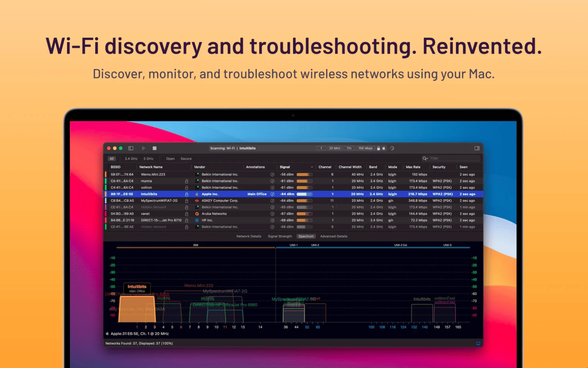Start scanning with the play button
588x368 pixels.
(144, 148)
